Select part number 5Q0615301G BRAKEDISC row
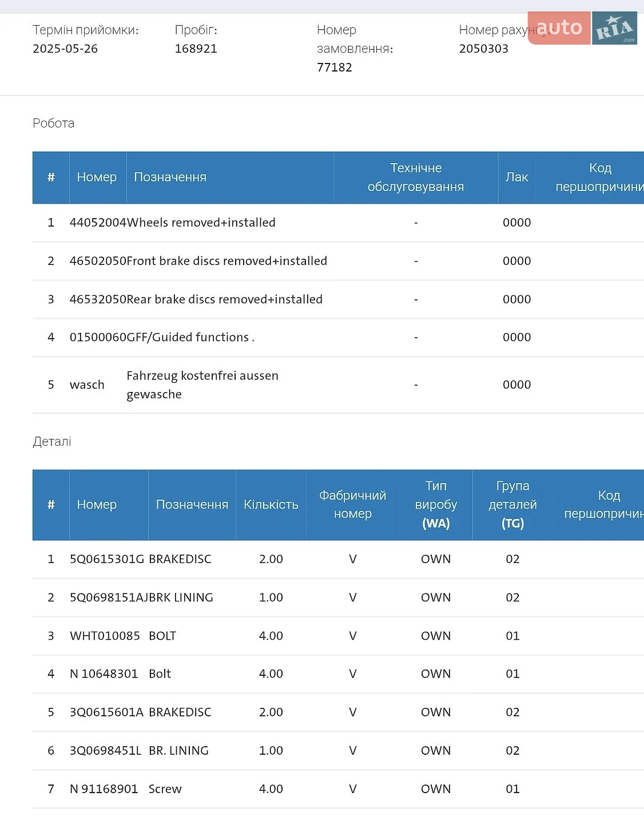 pyautogui.click(x=338, y=559)
